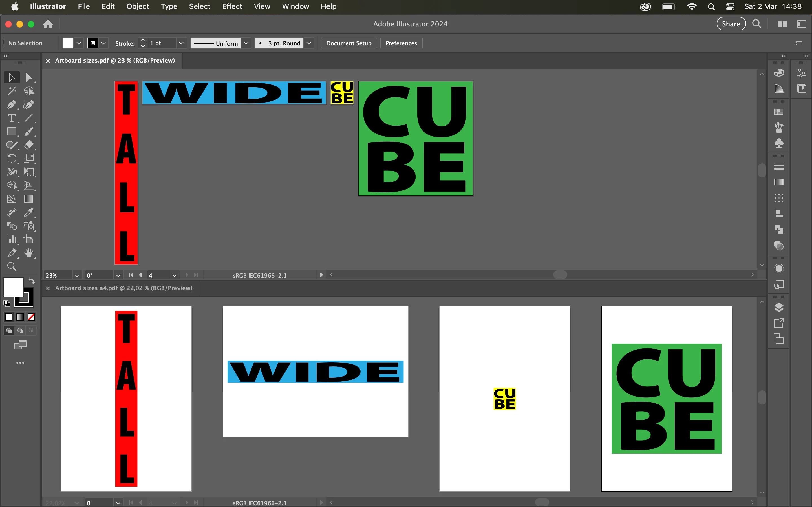Image resolution: width=812 pixels, height=507 pixels.
Task: Open the 23% zoom level dropdown
Action: [x=77, y=275]
